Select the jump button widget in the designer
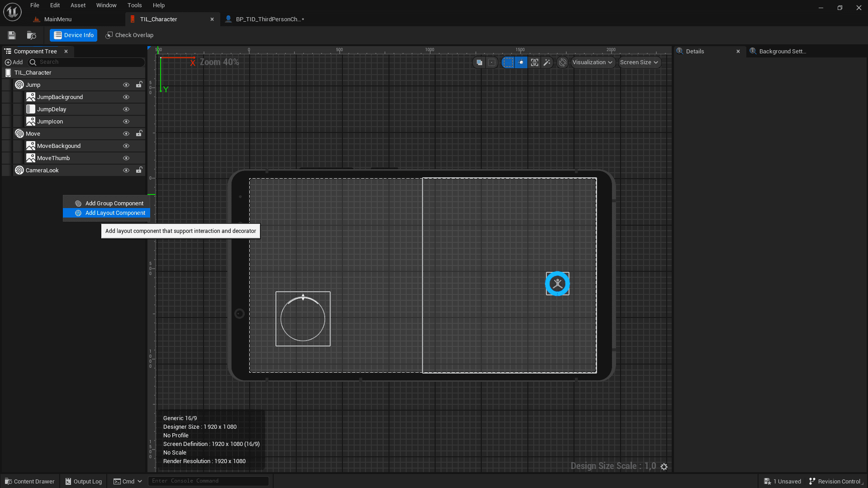Screen dimensions: 868x488 pos(557,284)
